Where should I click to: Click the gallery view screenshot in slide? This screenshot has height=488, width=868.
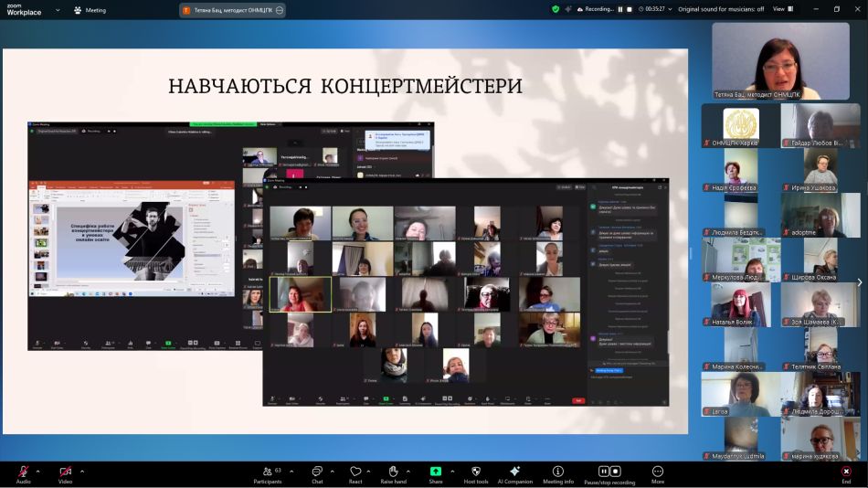tap(466, 292)
